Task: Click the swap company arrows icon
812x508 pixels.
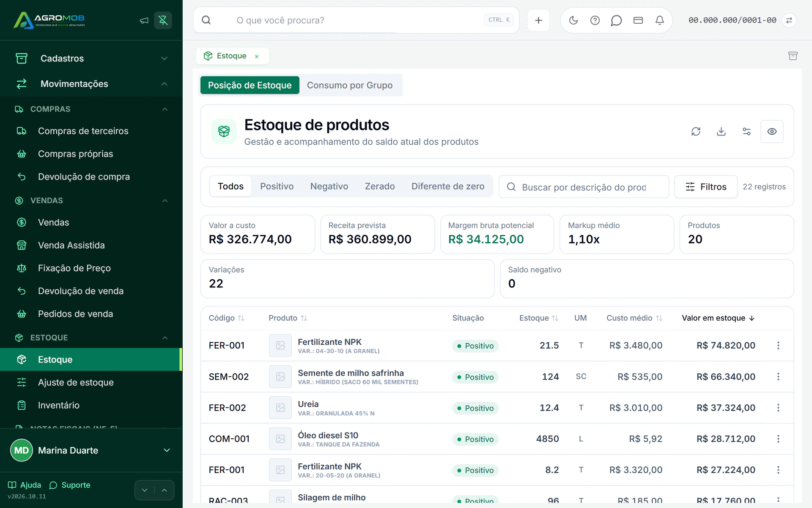Action: coord(789,20)
